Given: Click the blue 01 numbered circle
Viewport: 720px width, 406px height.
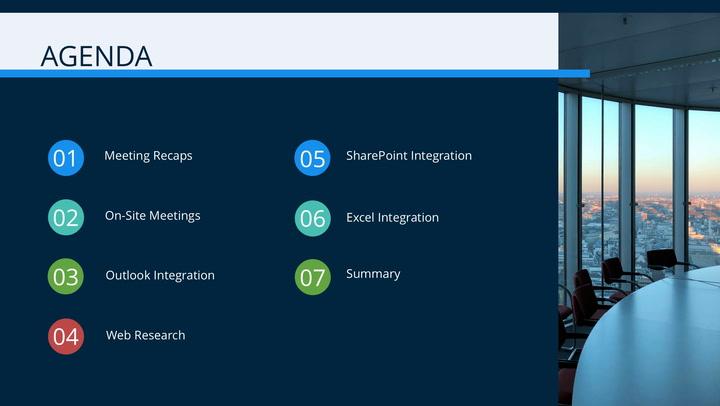Looking at the screenshot, I should point(65,158).
